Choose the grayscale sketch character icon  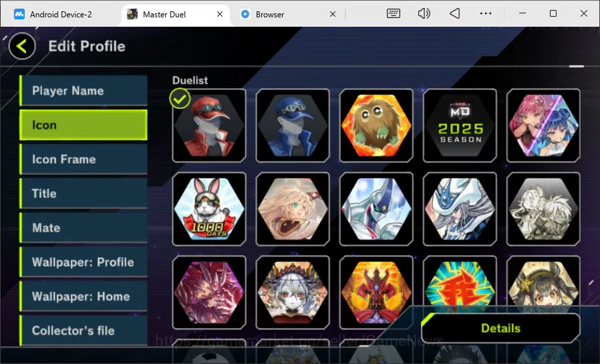click(543, 209)
